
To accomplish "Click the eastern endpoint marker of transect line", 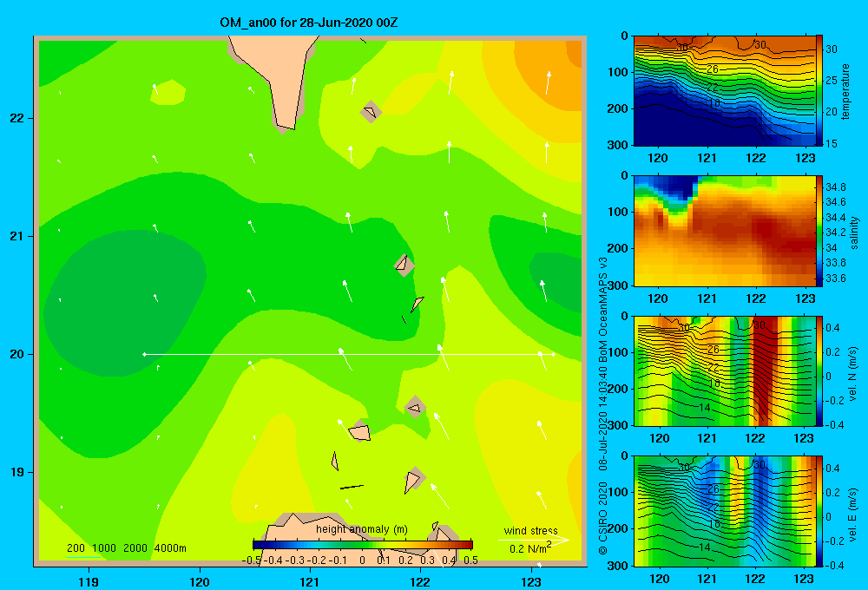I will click(554, 354).
